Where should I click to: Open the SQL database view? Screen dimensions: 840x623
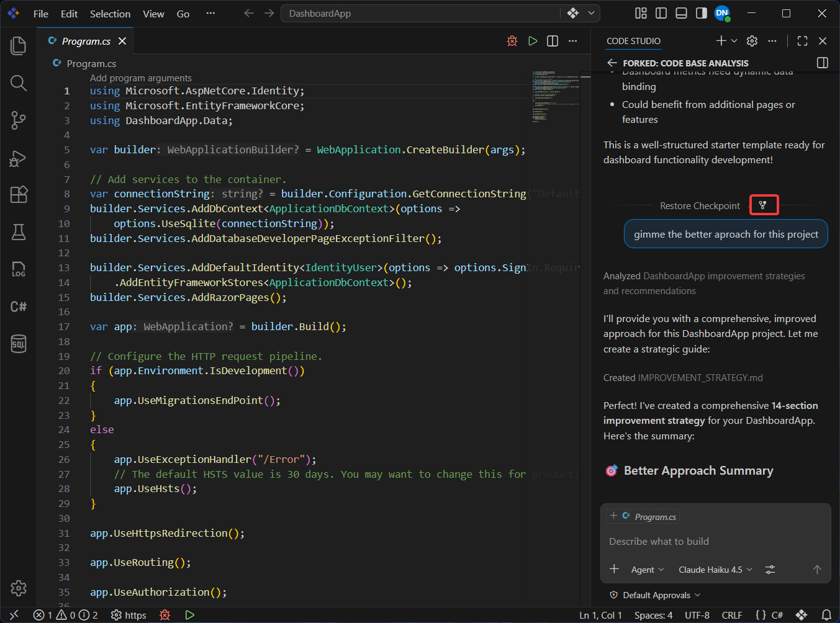[19, 344]
